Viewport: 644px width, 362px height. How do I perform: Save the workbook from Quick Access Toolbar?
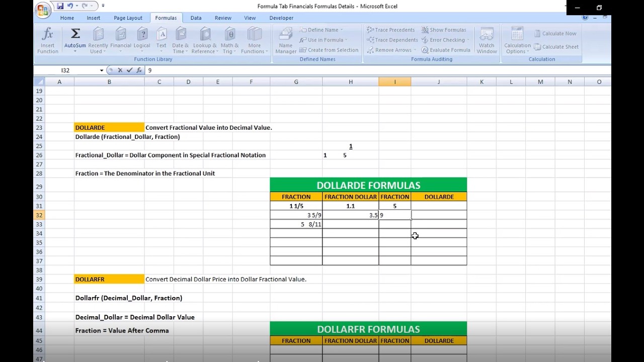[x=60, y=6]
